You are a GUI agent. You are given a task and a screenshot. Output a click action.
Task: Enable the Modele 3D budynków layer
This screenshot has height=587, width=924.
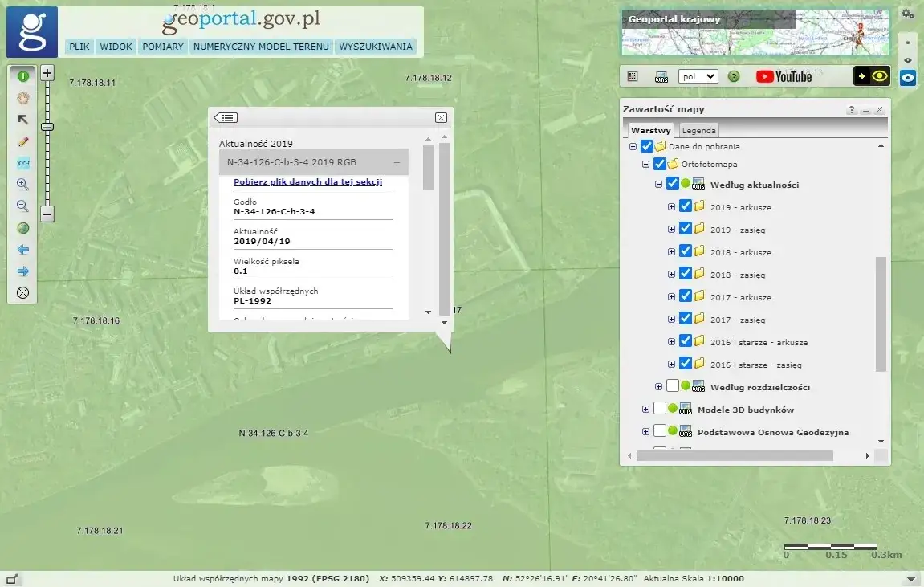point(660,409)
